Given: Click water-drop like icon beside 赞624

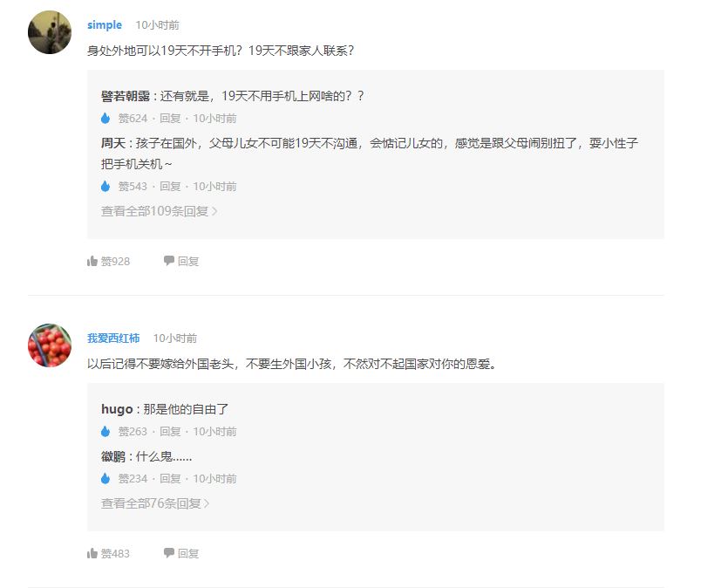Looking at the screenshot, I should point(105,119).
